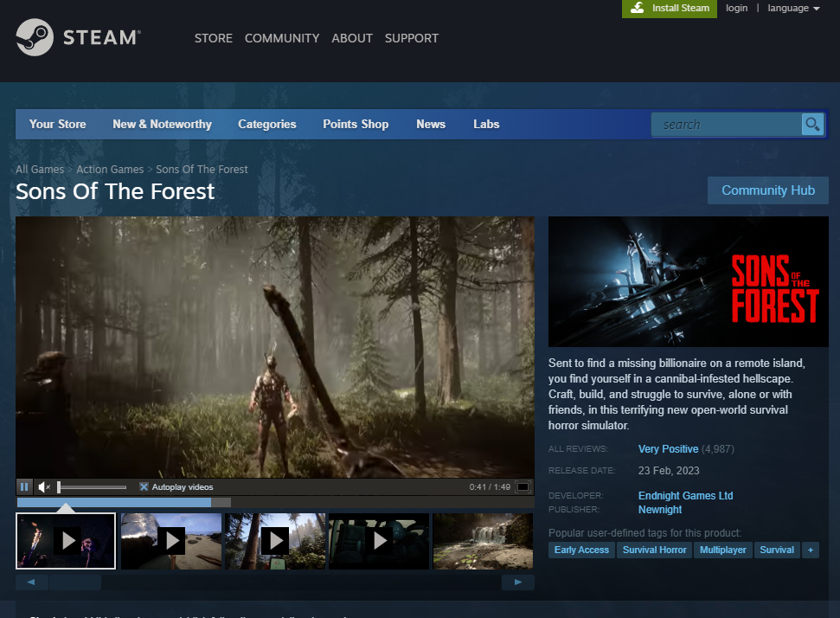Open the COMMUNITY menu
Viewport: 840px width, 618px height.
[x=282, y=38]
